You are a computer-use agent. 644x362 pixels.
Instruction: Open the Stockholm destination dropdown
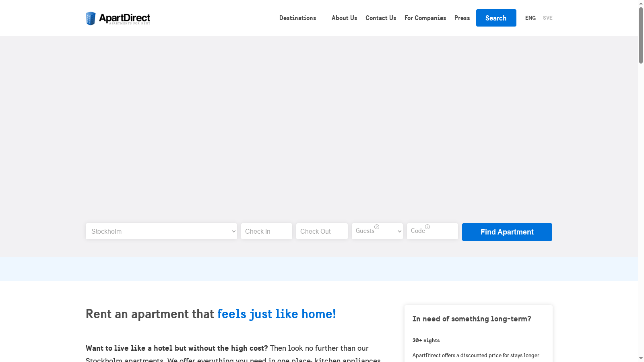click(x=161, y=231)
